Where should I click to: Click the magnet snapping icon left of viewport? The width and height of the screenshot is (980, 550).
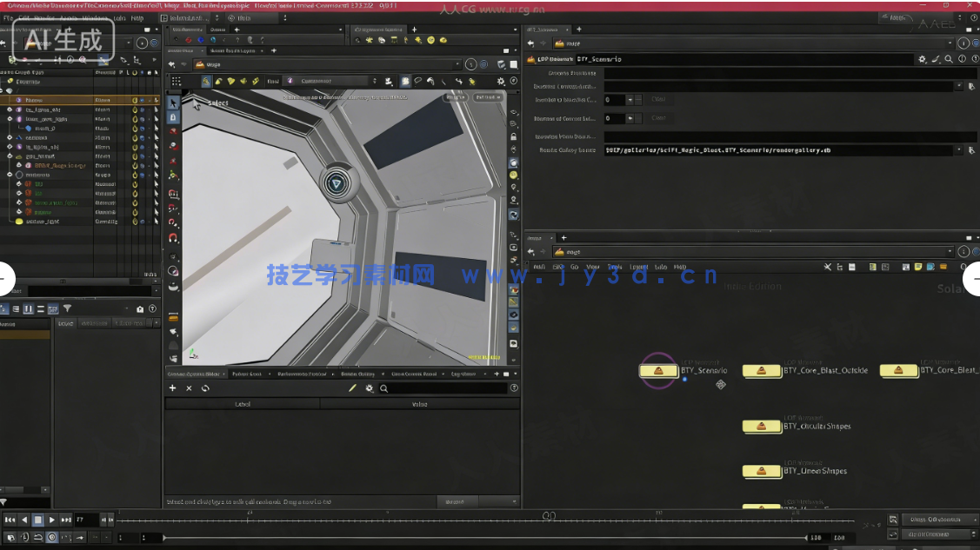coord(173,238)
